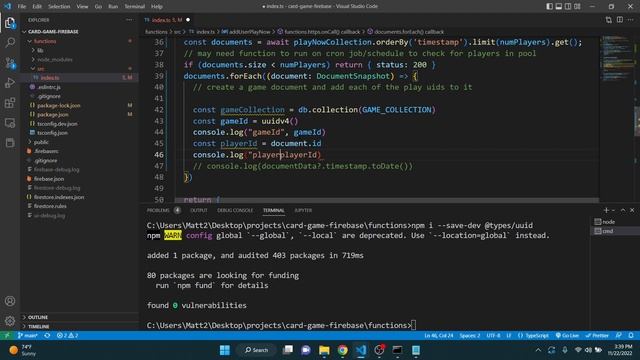Screen dimensions: 640x360
Task: Open the Go menu
Action: click(98, 7)
